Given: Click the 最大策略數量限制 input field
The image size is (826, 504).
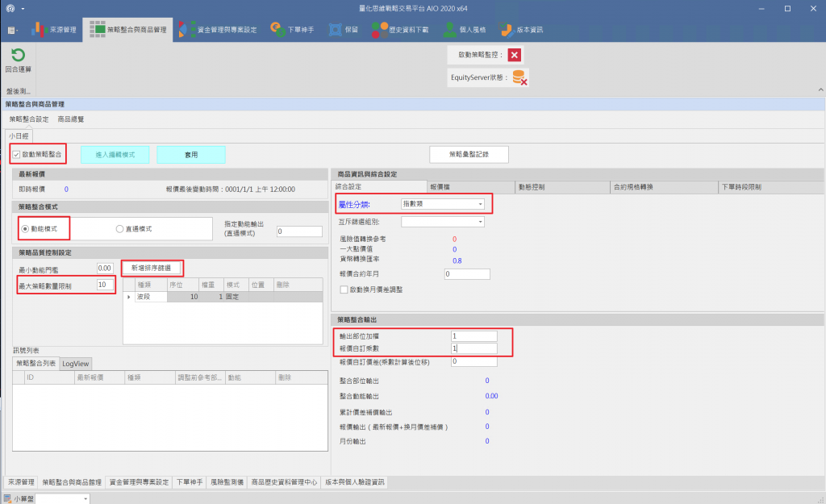Looking at the screenshot, I should (104, 285).
